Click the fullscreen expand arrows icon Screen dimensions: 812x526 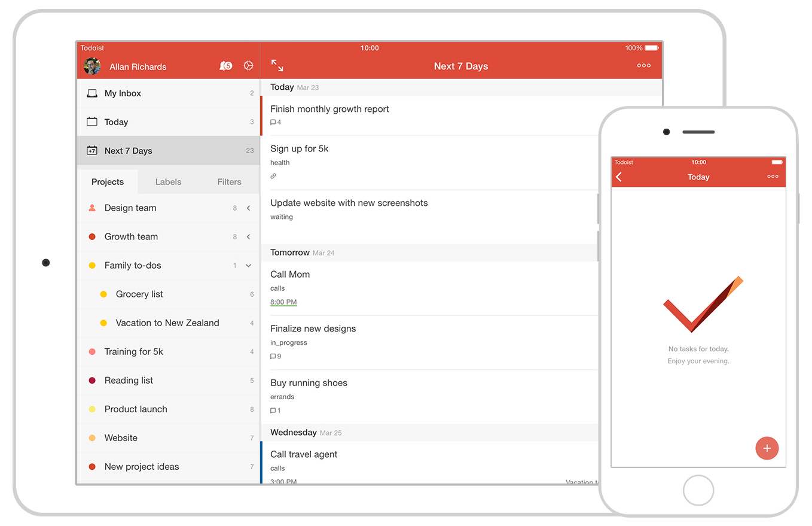(x=276, y=64)
